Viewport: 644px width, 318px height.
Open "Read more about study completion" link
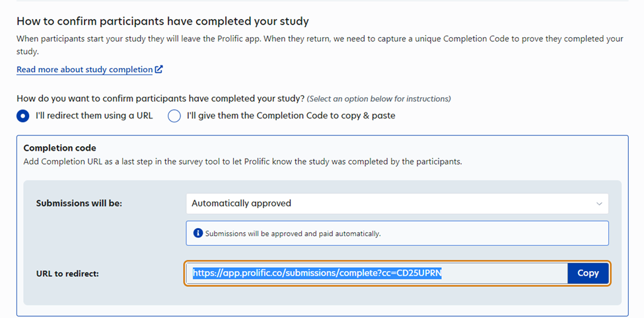pos(85,69)
